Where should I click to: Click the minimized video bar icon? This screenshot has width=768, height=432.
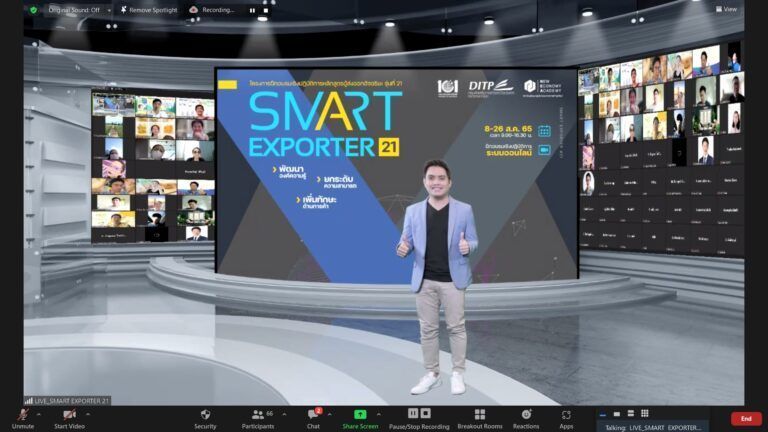point(602,414)
